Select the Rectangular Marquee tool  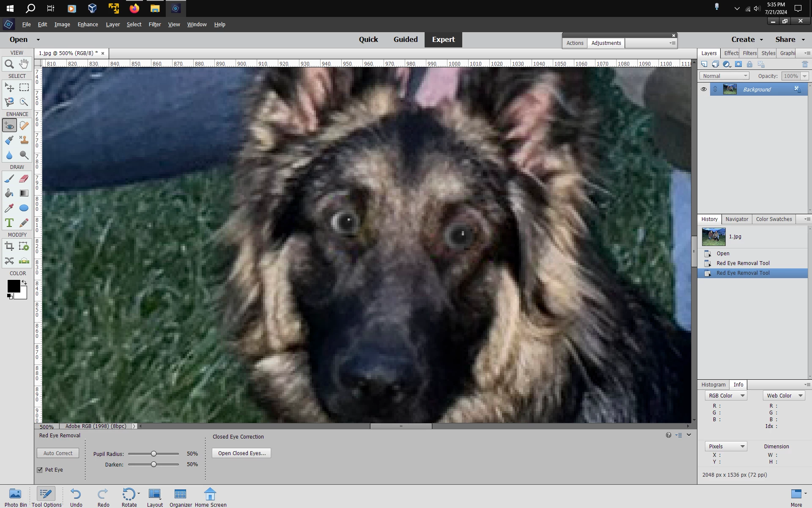pyautogui.click(x=24, y=88)
